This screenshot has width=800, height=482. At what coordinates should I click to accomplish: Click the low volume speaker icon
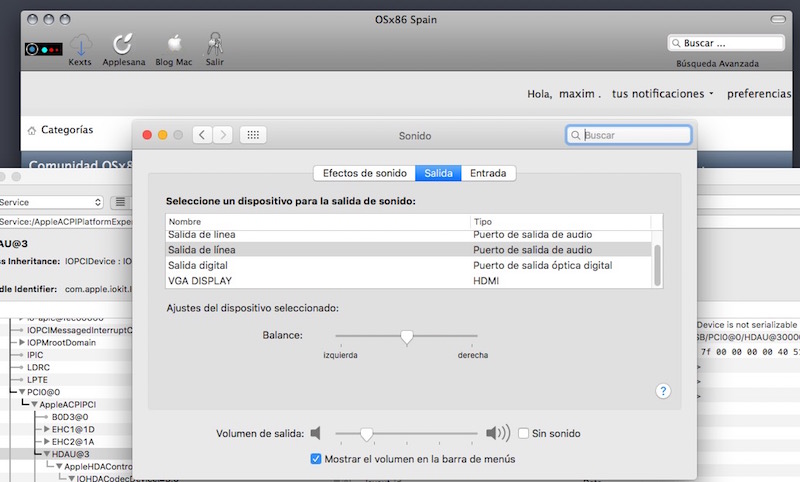[x=316, y=434]
